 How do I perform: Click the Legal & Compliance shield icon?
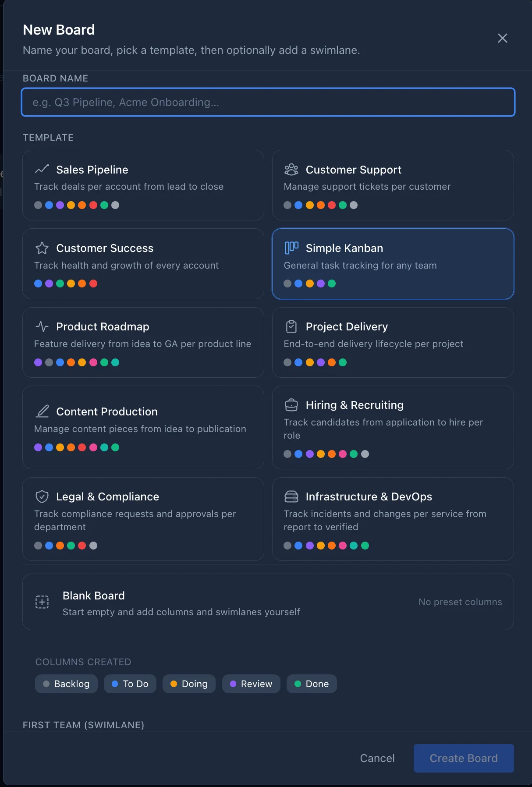[42, 496]
